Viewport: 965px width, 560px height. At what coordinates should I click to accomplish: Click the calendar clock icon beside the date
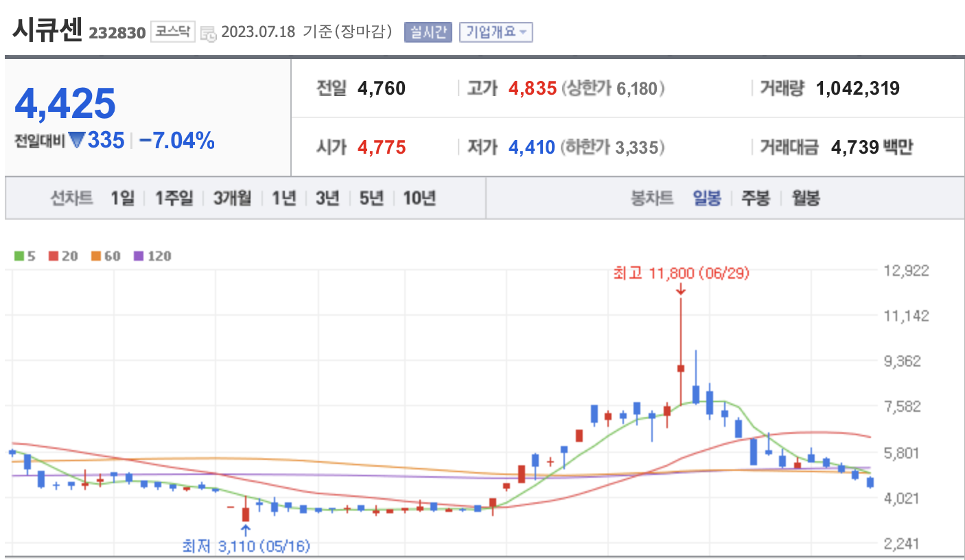[x=209, y=32]
